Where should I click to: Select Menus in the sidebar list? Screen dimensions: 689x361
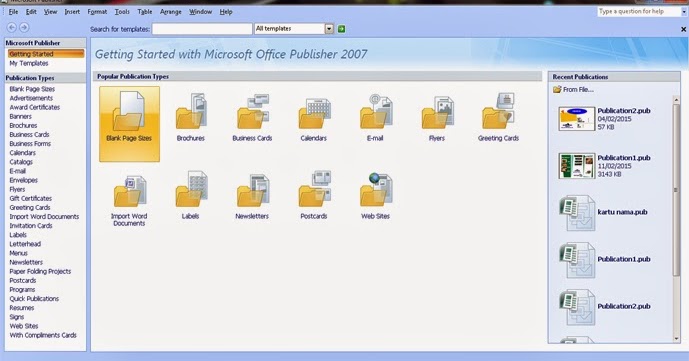pyautogui.click(x=18, y=253)
